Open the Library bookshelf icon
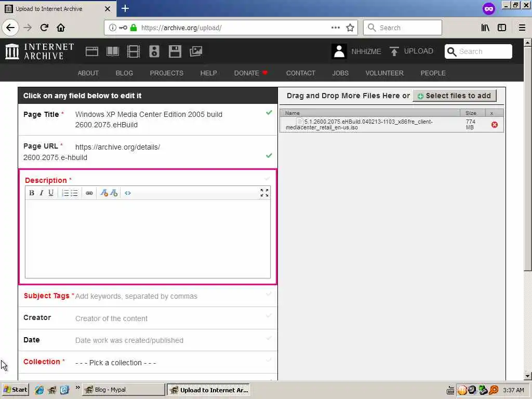The height and width of the screenshot is (399, 532). [485, 28]
